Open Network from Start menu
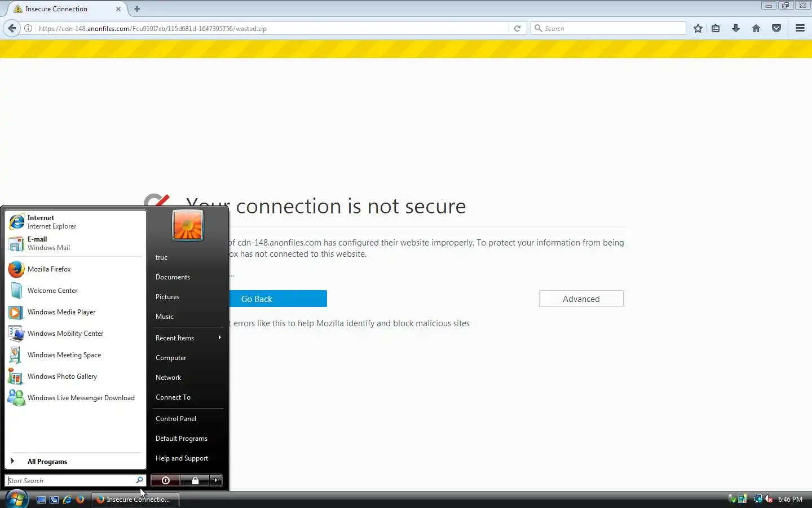 [x=187, y=378]
